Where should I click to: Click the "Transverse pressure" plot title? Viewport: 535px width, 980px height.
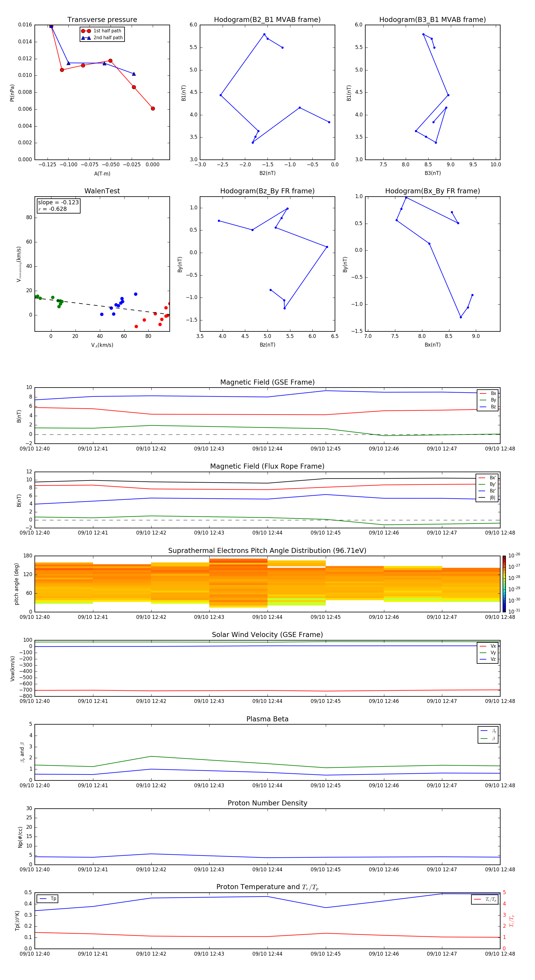click(x=102, y=20)
